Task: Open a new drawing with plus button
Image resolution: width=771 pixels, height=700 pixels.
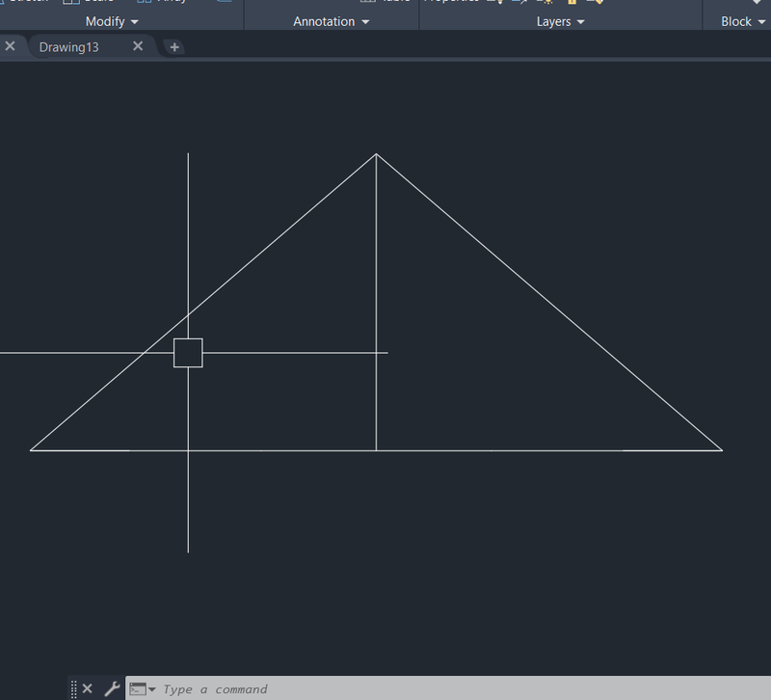Action: 173,45
